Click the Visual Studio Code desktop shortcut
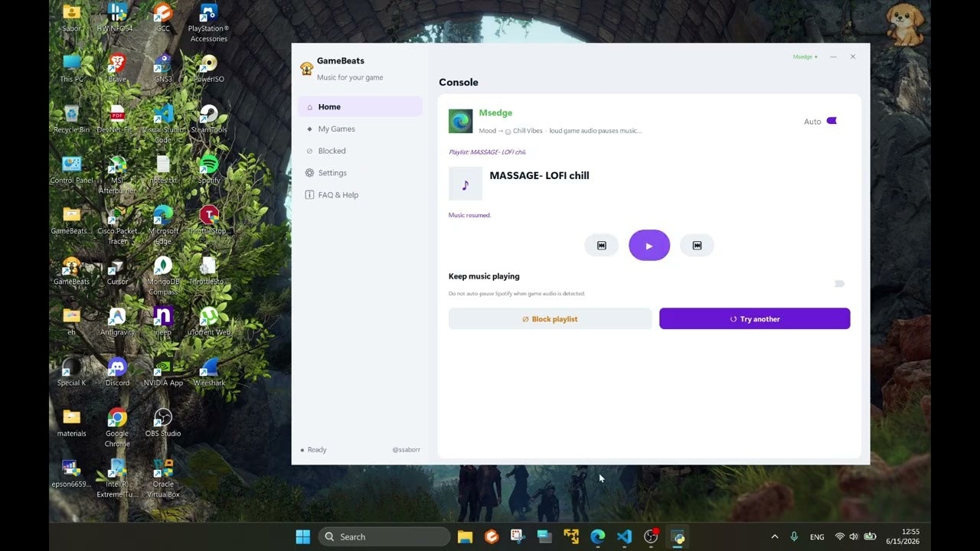980x551 pixels. 163,124
